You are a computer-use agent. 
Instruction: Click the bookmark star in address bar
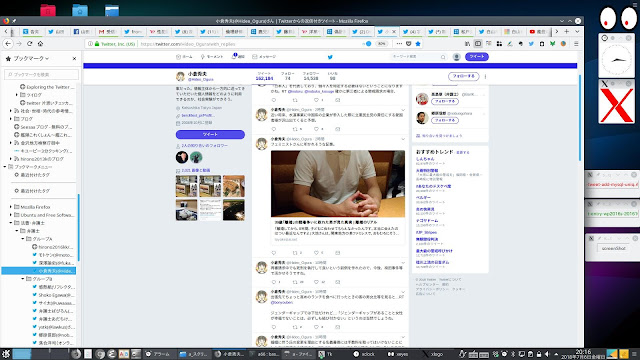pyautogui.click(x=418, y=44)
